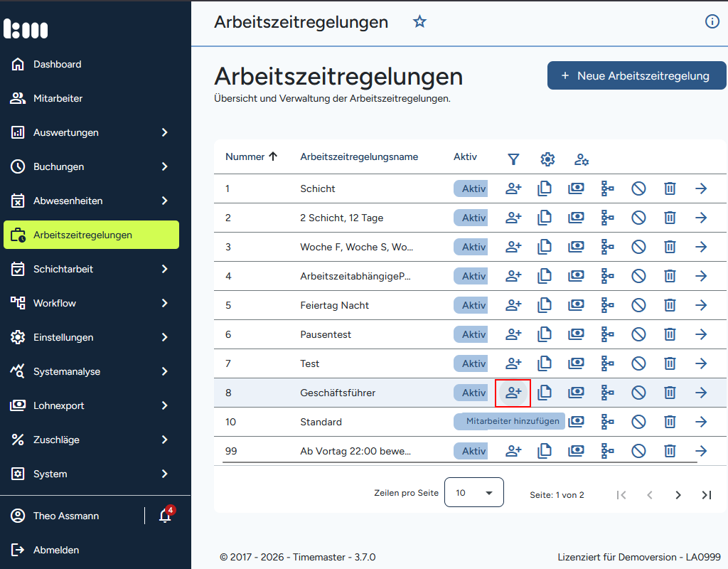
Task: Click Aktiv column header
Action: 465,156
